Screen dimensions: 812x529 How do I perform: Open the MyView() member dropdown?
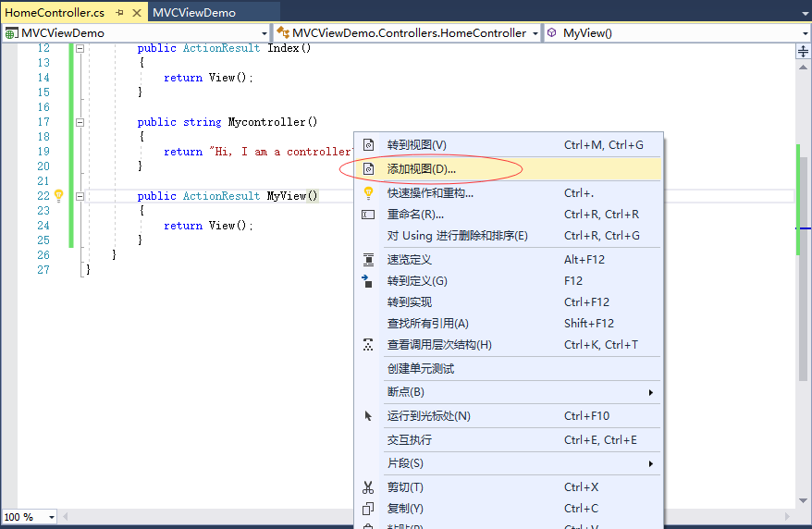[805, 33]
